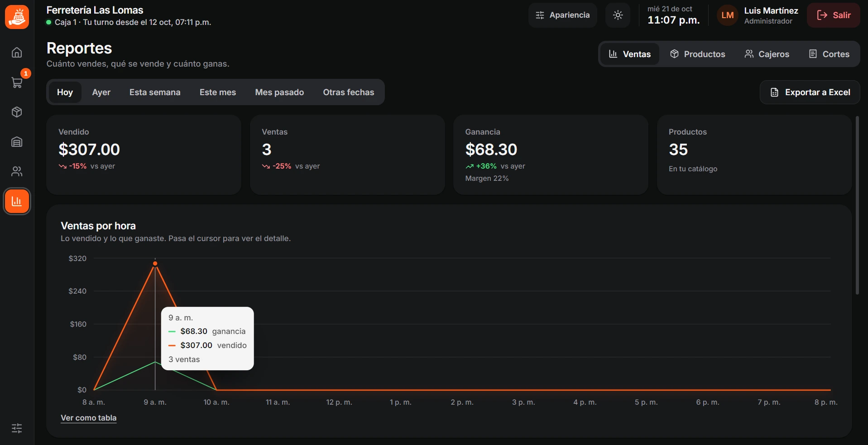Screen dimensions: 868x445
Task: Click the cart notification badge 1
Action: click(26, 73)
